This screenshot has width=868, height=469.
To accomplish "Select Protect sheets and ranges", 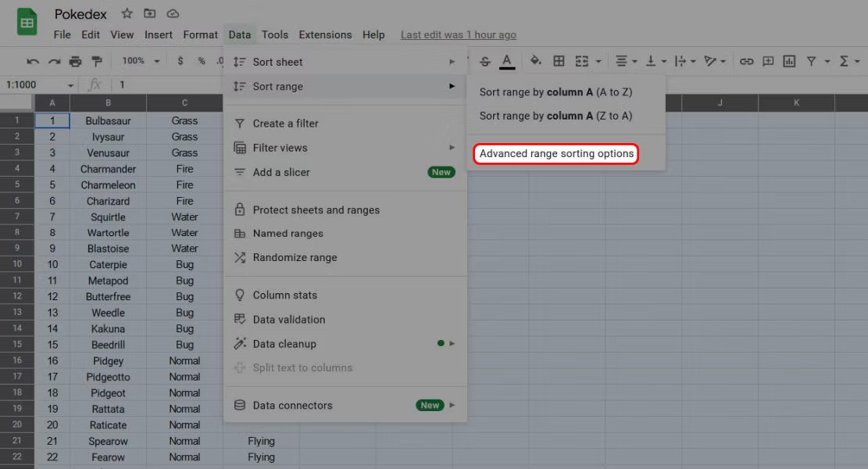I will (x=345, y=209).
